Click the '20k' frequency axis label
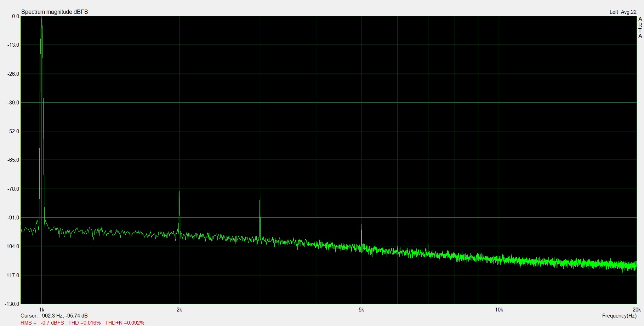This screenshot has width=644, height=326. tap(637, 310)
